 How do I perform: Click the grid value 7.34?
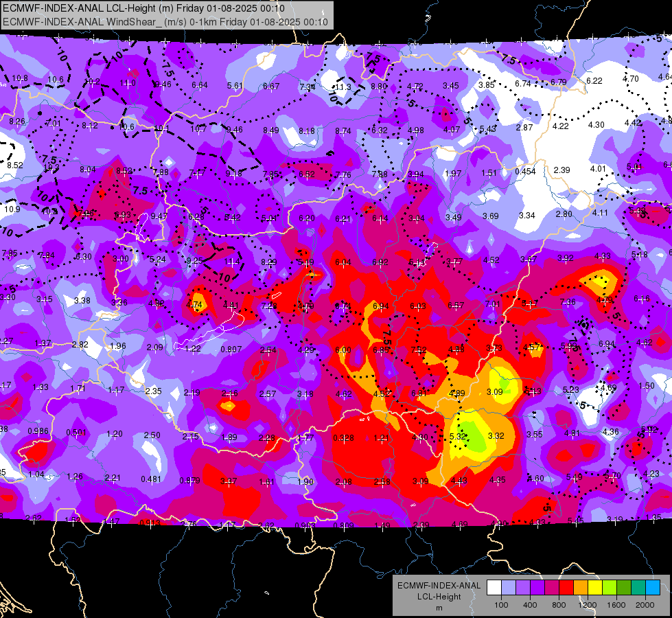308,87
